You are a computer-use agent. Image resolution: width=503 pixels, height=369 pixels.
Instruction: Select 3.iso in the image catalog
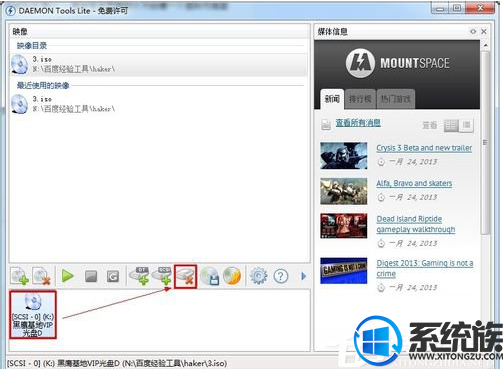point(159,65)
